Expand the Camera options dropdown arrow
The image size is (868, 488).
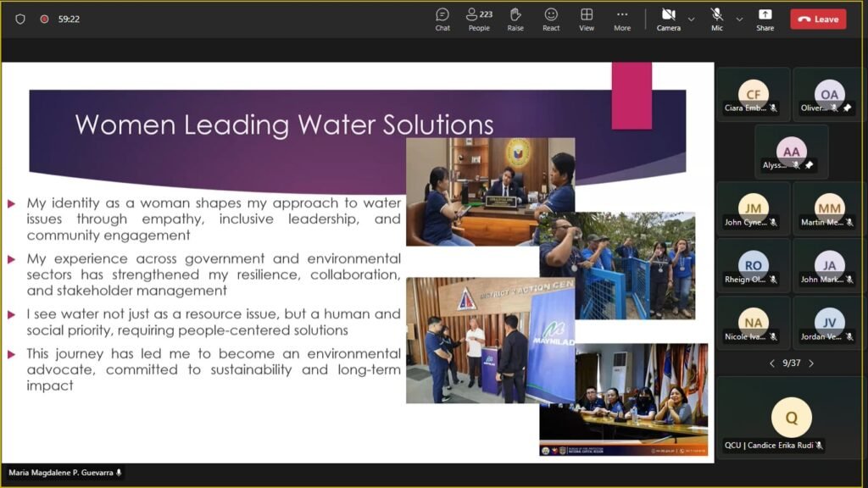pyautogui.click(x=691, y=19)
